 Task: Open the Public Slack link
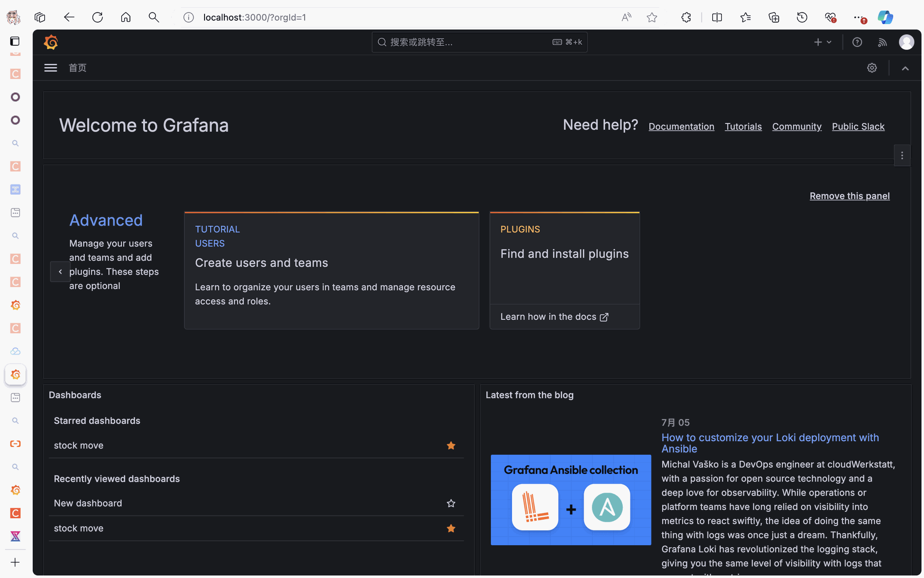click(858, 127)
